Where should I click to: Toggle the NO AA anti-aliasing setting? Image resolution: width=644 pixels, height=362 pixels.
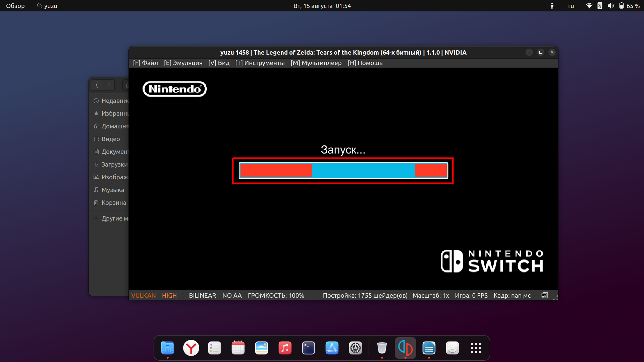[232, 296]
